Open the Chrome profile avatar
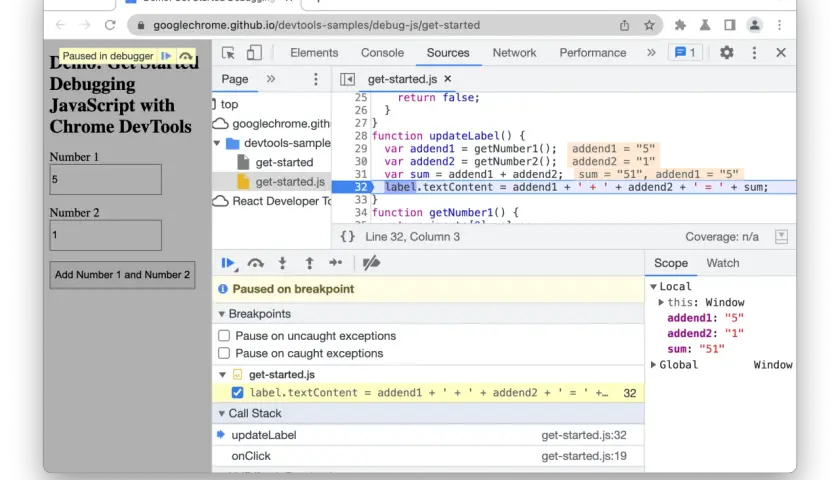Viewport: 840px width, 480px height. pyautogui.click(x=754, y=25)
